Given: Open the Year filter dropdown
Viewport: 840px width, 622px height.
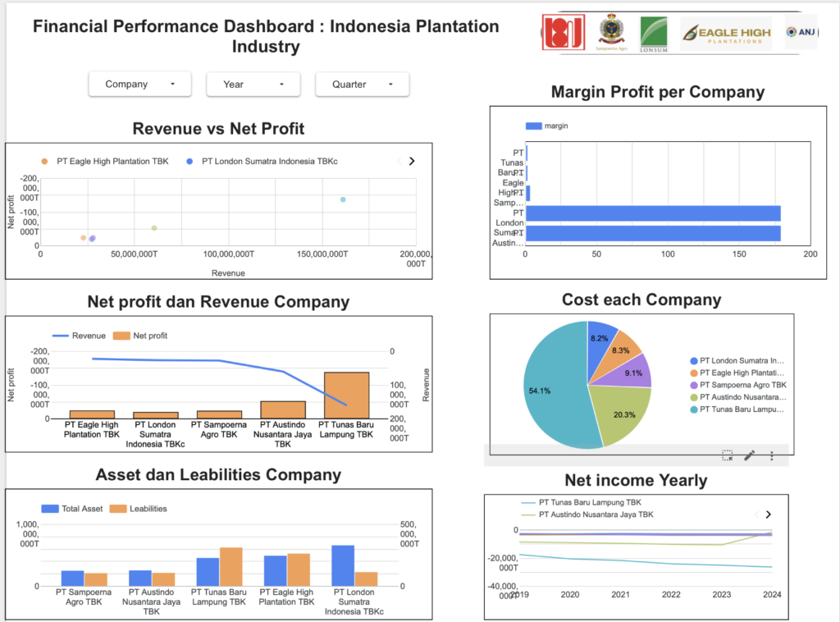Looking at the screenshot, I should pos(253,84).
